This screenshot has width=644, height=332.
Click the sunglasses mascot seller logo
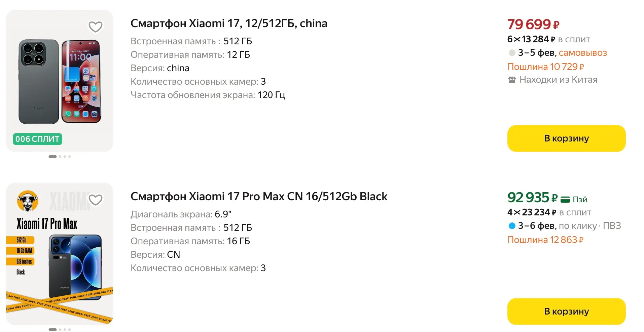28,201
